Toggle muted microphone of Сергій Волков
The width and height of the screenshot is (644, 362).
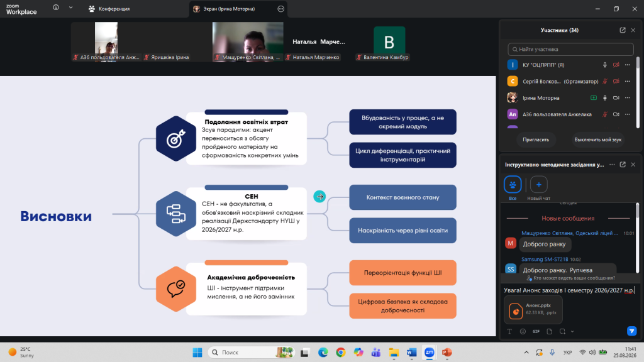pos(605,81)
